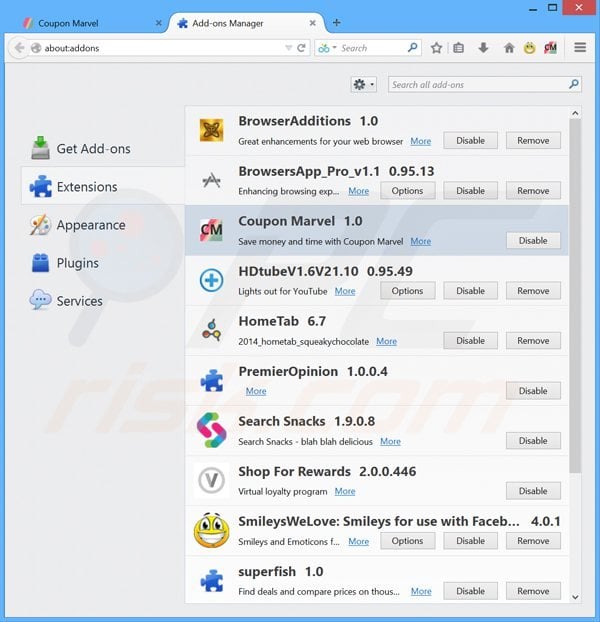Click superfish puzzle piece icon
600x622 pixels.
tap(212, 580)
